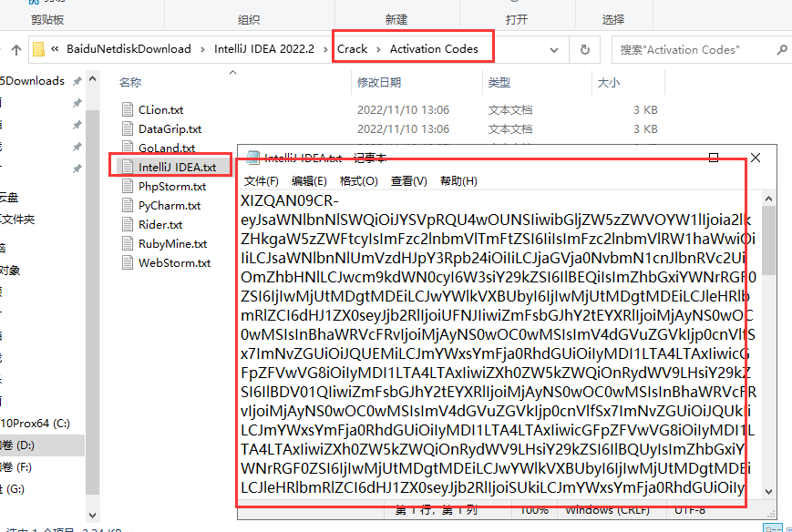Select IntelliJ IDEA.txt file
Viewport: 792px width, 532px height.
tap(177, 167)
